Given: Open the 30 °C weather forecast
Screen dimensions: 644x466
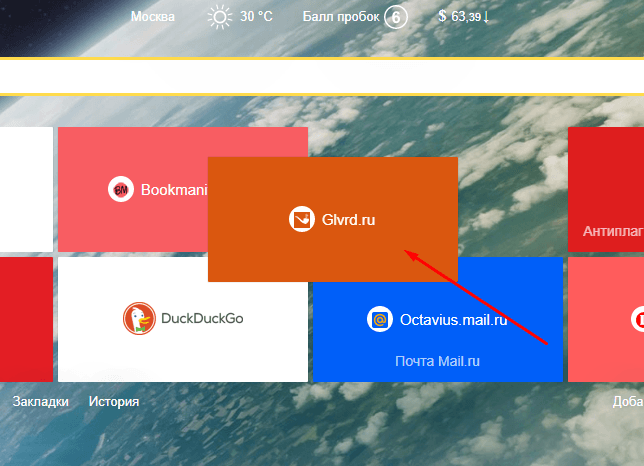Looking at the screenshot, I should 256,17.
